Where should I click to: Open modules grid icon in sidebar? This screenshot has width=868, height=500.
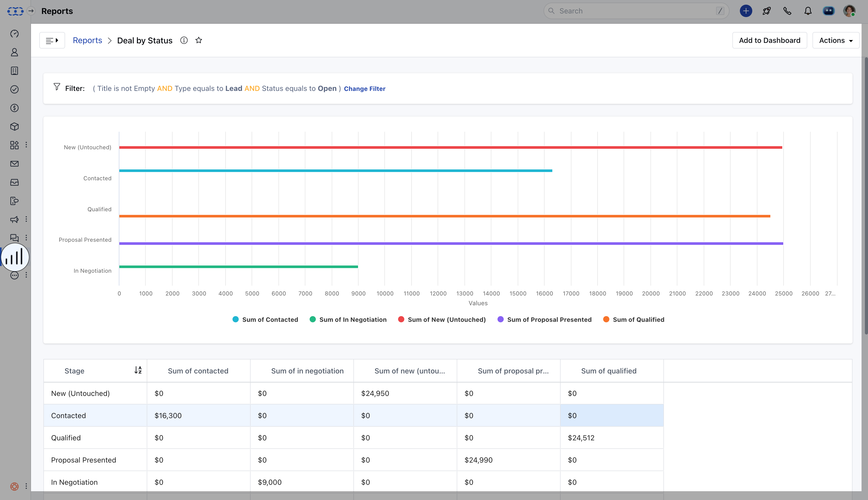pos(14,145)
